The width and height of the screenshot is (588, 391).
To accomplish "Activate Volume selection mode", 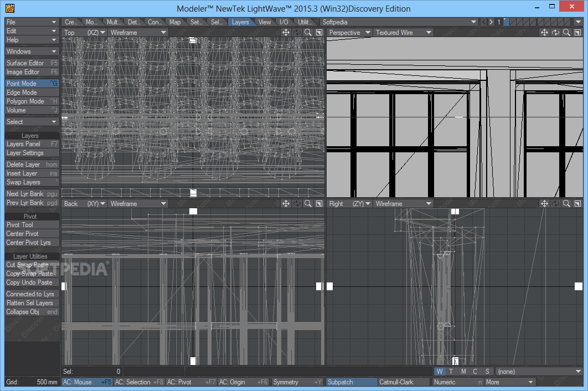I will click(x=32, y=110).
